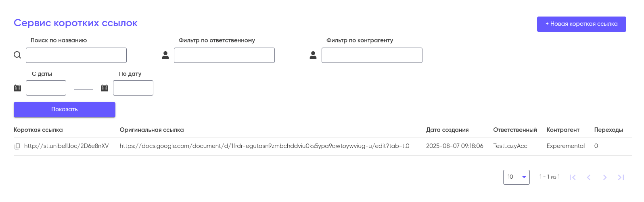Screen dimensions: 644x202
Task: Open the calendar icon for end date
Action: [105, 88]
